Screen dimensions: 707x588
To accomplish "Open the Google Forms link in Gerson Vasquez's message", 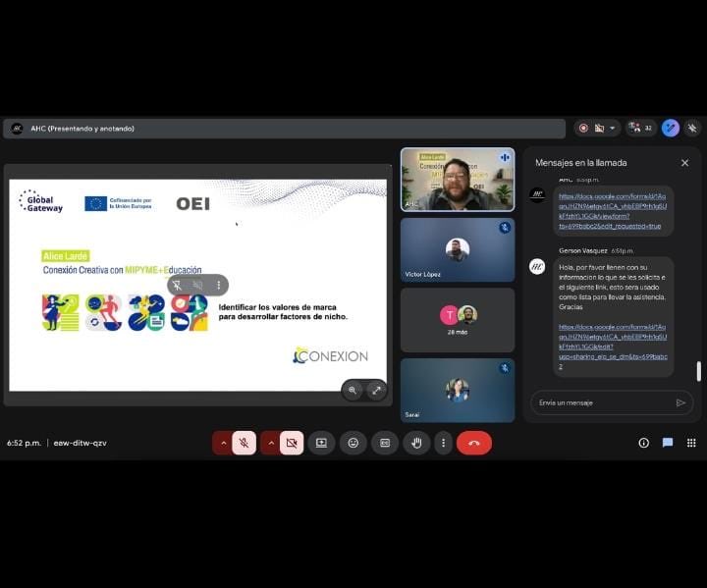I will (613, 347).
